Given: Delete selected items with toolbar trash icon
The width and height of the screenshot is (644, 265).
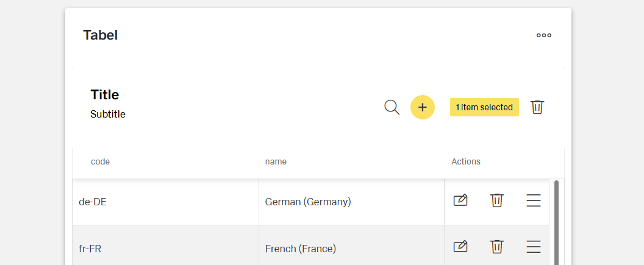Looking at the screenshot, I should [x=537, y=107].
